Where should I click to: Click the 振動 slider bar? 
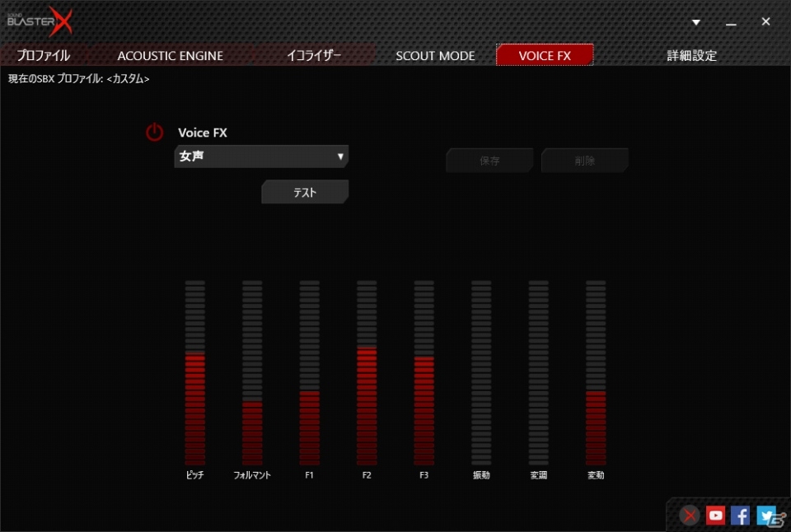pyautogui.click(x=481, y=373)
